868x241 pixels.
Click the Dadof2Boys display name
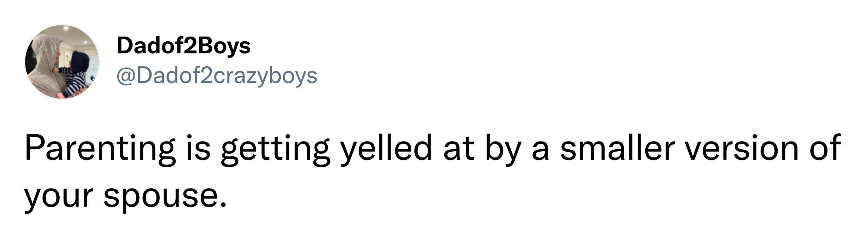point(183,46)
